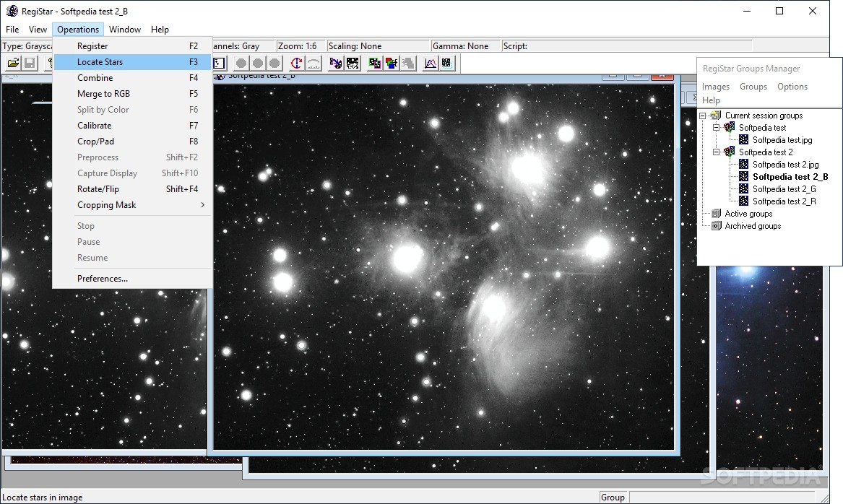Click the open folder toolbar icon
The image size is (843, 504).
14,64
